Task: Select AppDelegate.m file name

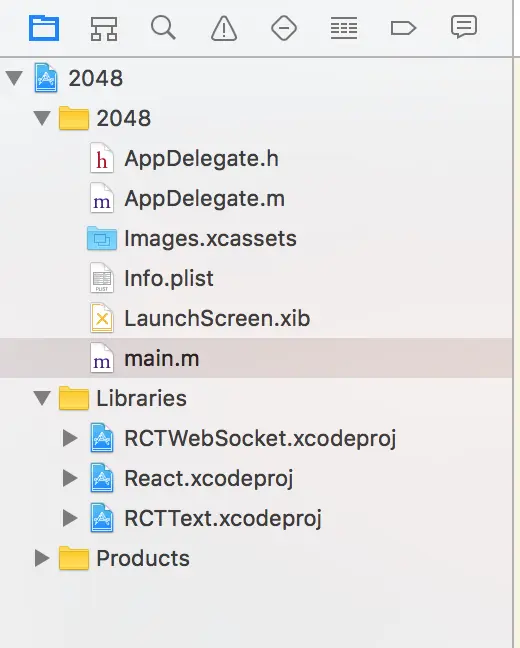Action: [205, 199]
